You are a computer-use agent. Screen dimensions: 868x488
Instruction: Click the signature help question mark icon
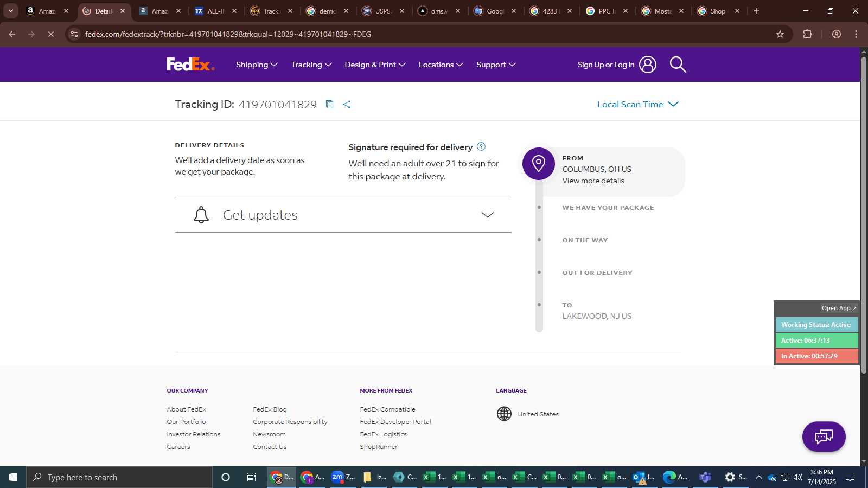point(481,146)
